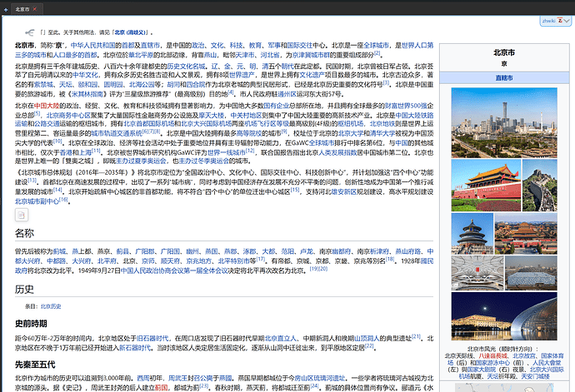Follow the 北平特别市 link
This screenshot has width=575, height=392.
pyautogui.click(x=234, y=261)
